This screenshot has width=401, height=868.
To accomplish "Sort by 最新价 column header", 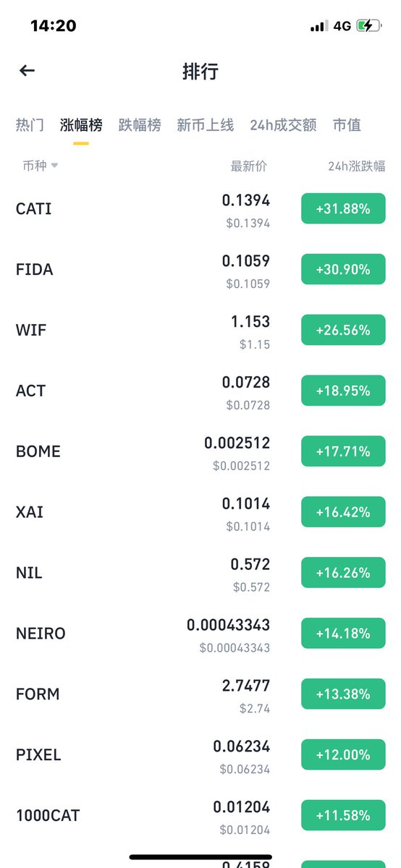I will (x=249, y=166).
